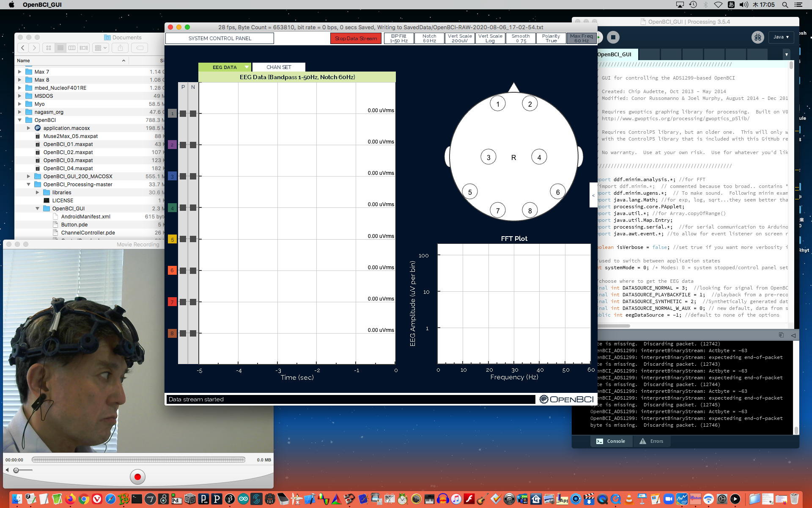
Task: Open the macOS Spotlight search icon
Action: 785,5
